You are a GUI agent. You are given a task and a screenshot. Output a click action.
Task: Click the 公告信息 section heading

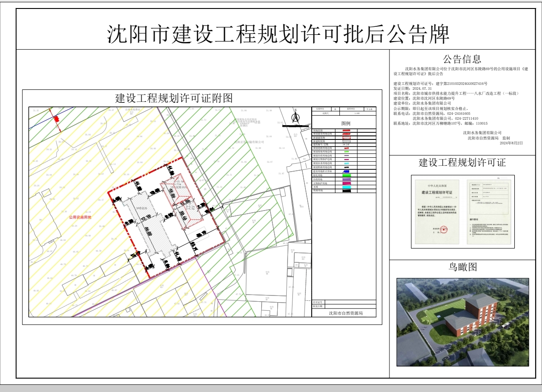(462, 59)
